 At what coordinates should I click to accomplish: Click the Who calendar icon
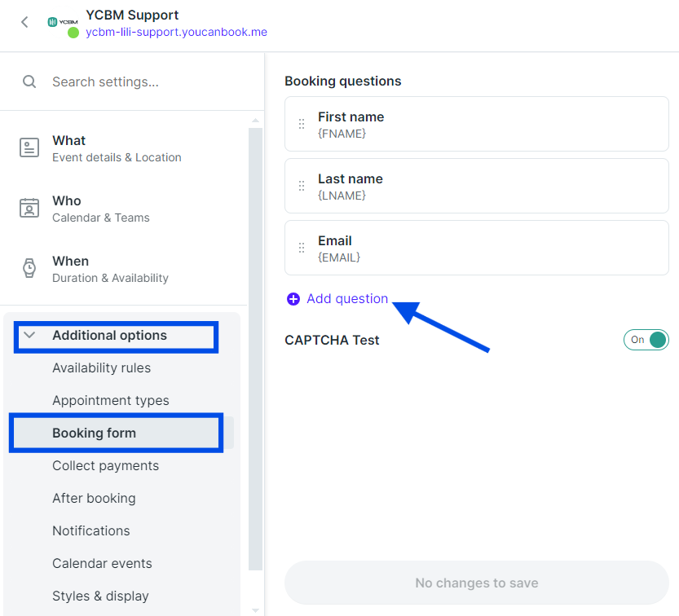point(29,208)
